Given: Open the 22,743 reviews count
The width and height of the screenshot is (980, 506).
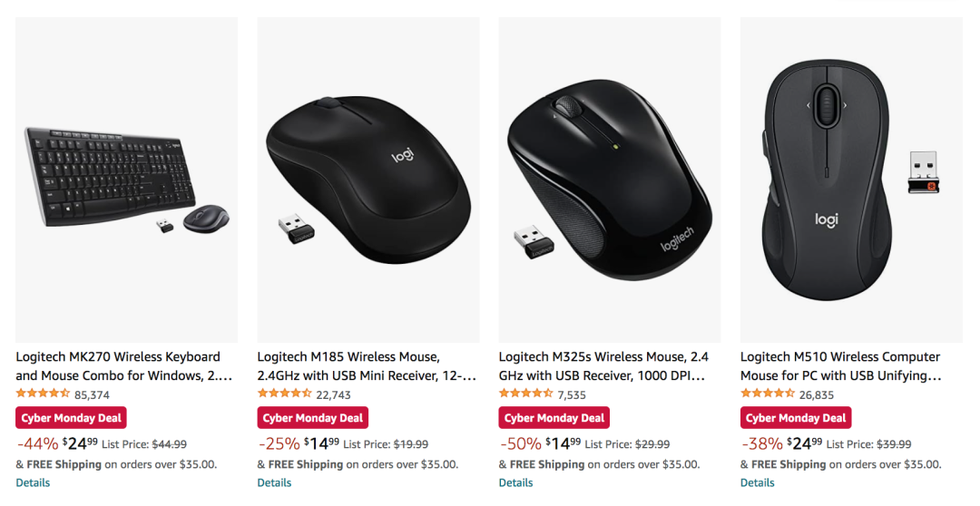Looking at the screenshot, I should tap(333, 395).
